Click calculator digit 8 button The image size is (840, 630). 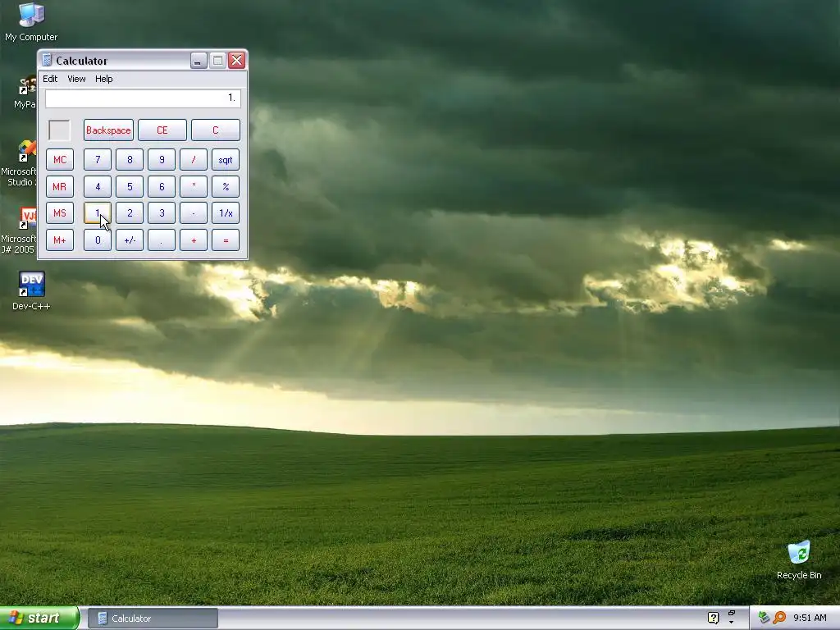(x=130, y=160)
